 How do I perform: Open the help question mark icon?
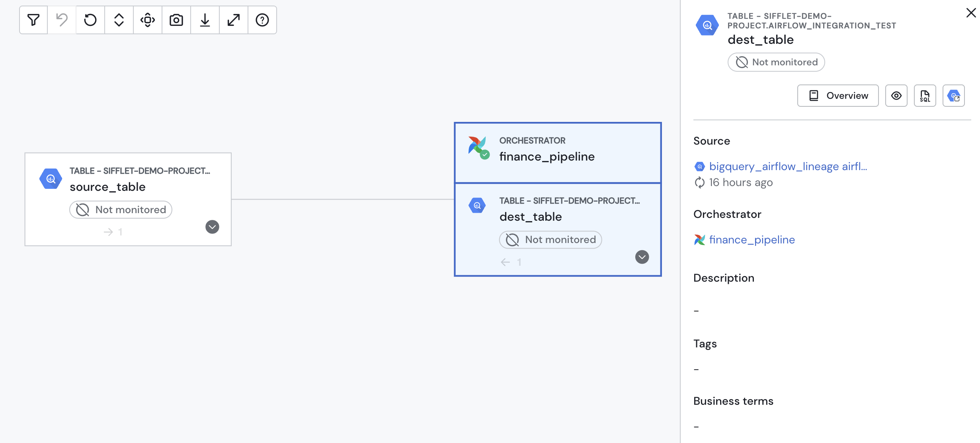(x=262, y=20)
